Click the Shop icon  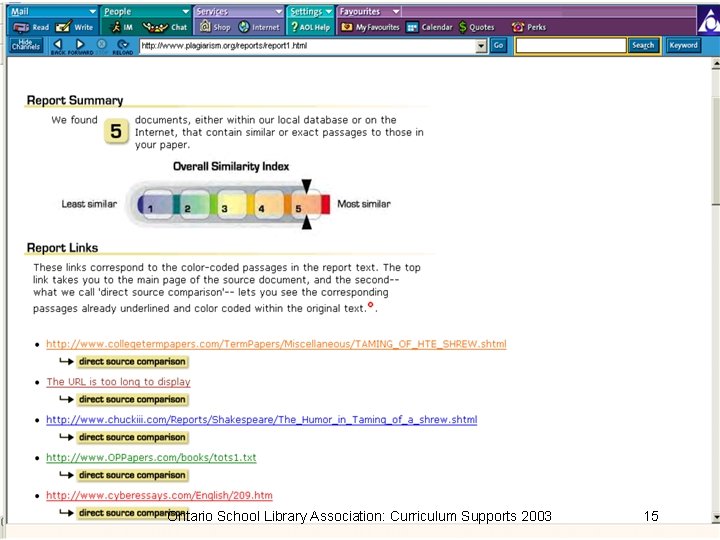coord(215,28)
